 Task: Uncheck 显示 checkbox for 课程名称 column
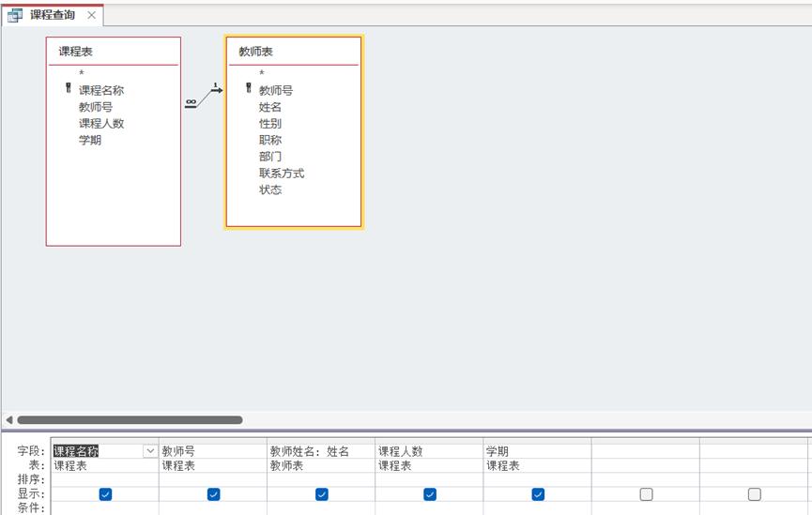[x=105, y=494]
